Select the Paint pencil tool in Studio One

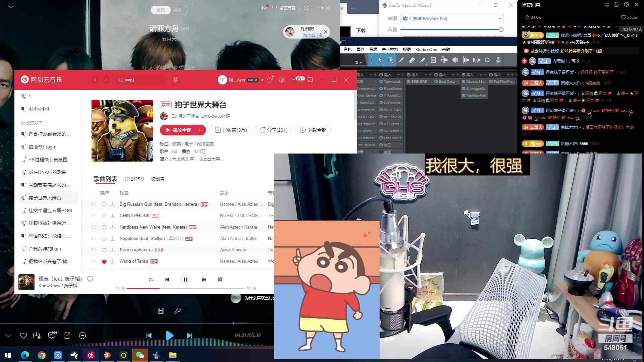423,60
